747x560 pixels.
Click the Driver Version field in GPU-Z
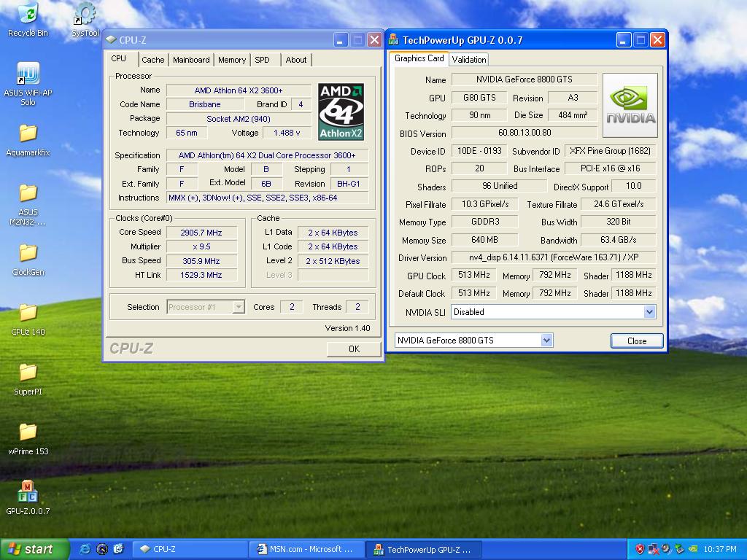[x=553, y=257]
